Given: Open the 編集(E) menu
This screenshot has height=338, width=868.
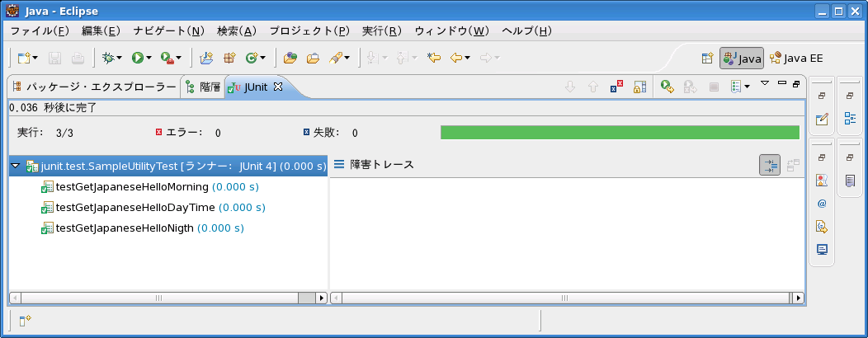Looking at the screenshot, I should point(101,31).
